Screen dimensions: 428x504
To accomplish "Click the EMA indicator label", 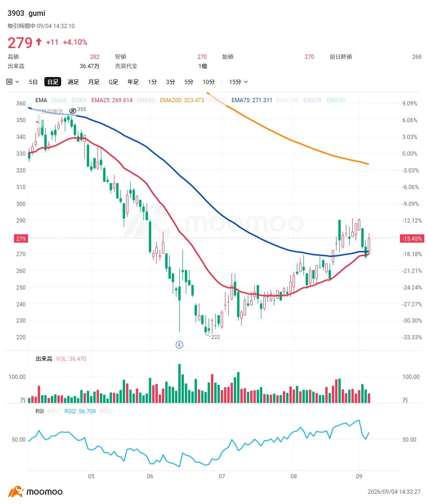I will [41, 100].
